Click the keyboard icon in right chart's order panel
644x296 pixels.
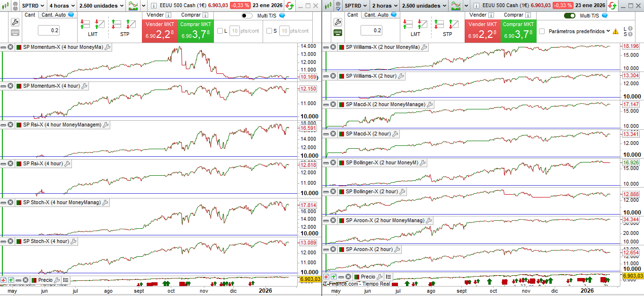pyautogui.click(x=338, y=33)
